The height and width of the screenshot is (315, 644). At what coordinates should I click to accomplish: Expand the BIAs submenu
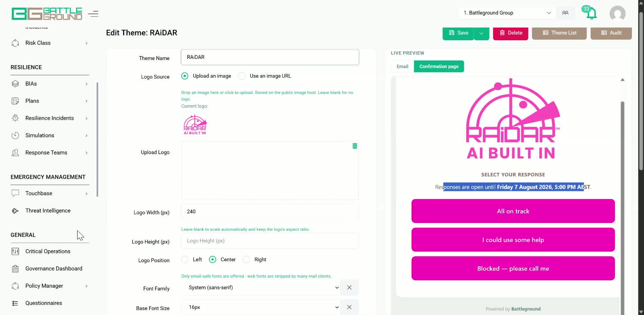pyautogui.click(x=87, y=84)
